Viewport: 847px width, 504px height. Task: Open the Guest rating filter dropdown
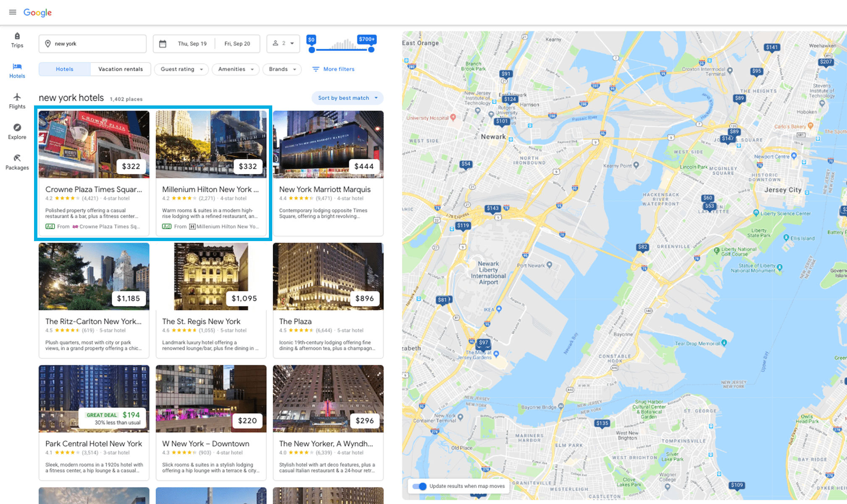pyautogui.click(x=181, y=69)
